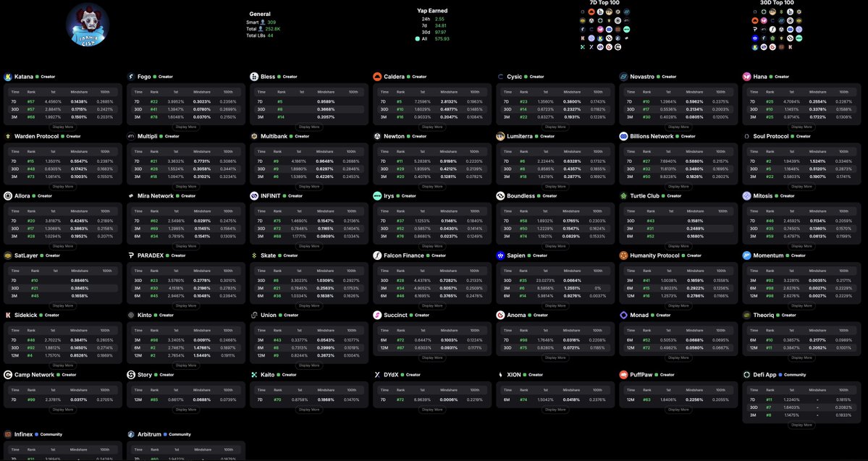Click the 7D Top 100 heading
The width and height of the screenshot is (868, 461).
coord(604,3)
